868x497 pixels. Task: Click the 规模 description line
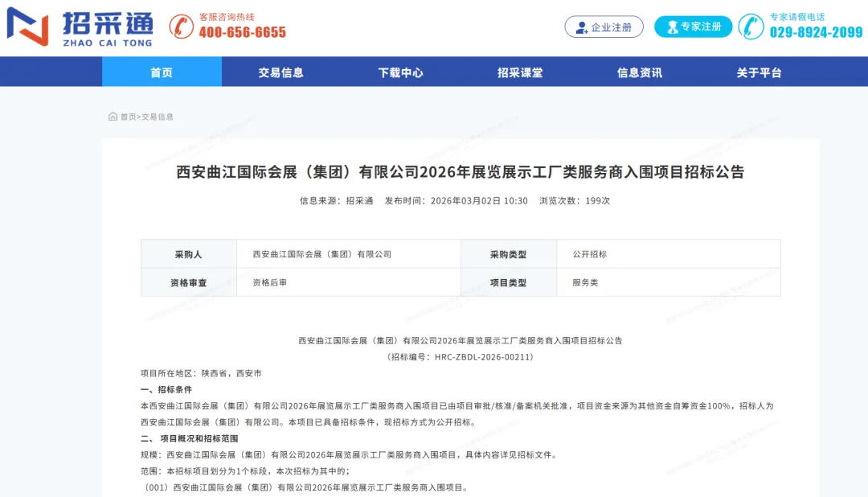pyautogui.click(x=350, y=455)
